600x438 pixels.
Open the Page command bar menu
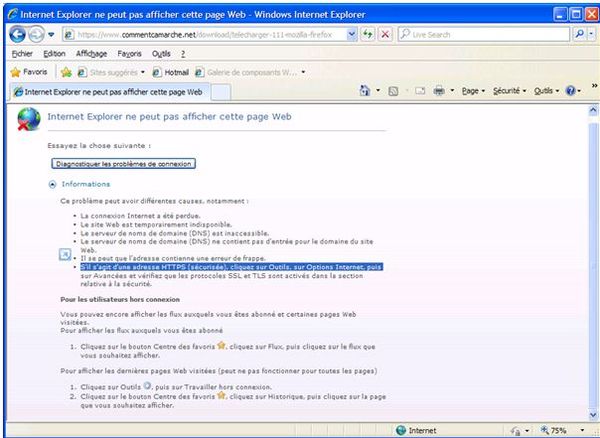[x=473, y=91]
